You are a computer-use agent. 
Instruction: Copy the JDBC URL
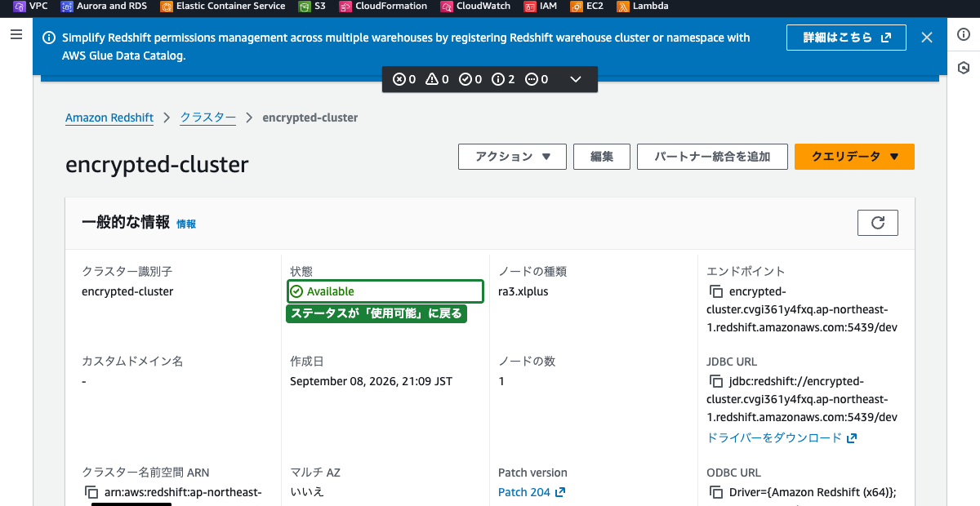715,381
